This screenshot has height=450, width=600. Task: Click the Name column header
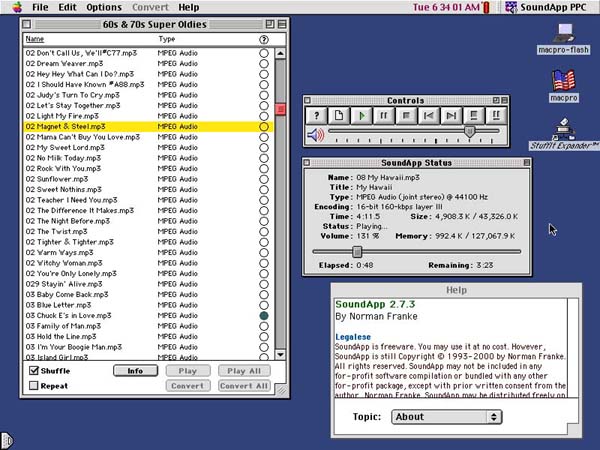(35, 39)
